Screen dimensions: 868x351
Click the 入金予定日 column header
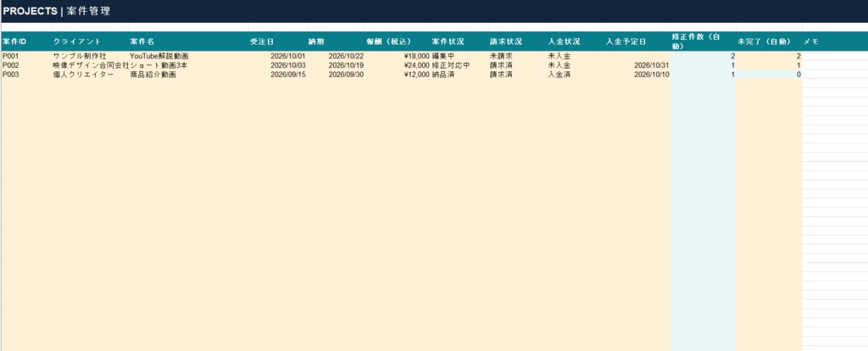pos(637,42)
